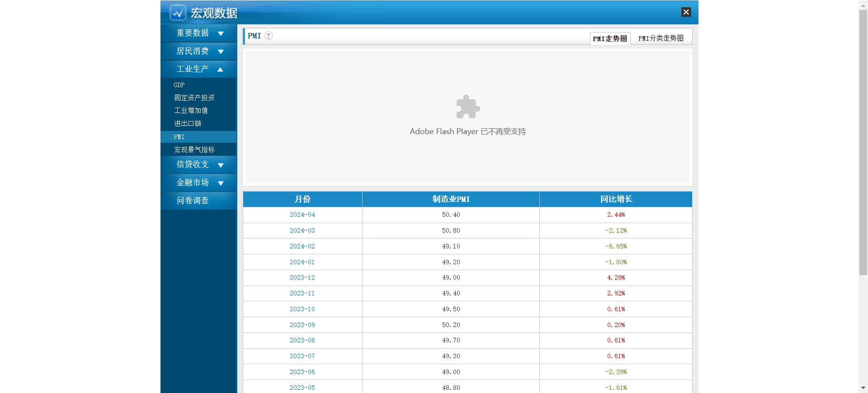
Task: Click the 制造业PMI column header
Action: pos(451,199)
